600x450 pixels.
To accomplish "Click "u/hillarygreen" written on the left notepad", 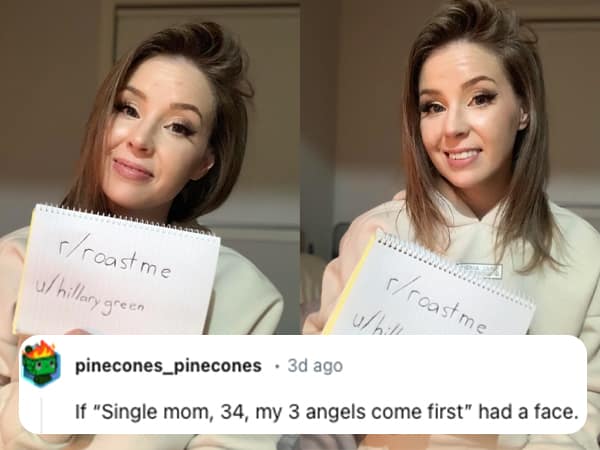I will coord(90,297).
